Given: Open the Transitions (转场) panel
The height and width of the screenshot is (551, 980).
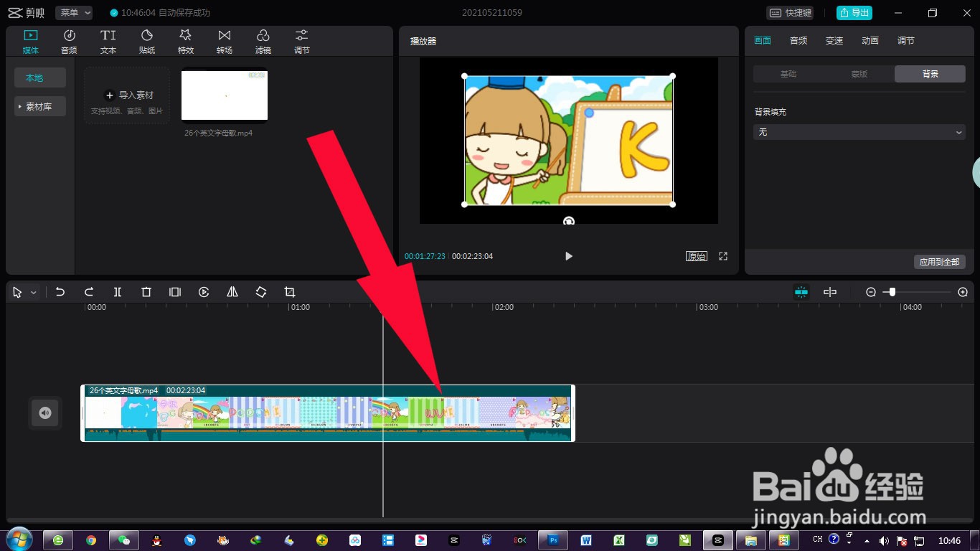Looking at the screenshot, I should (x=225, y=41).
